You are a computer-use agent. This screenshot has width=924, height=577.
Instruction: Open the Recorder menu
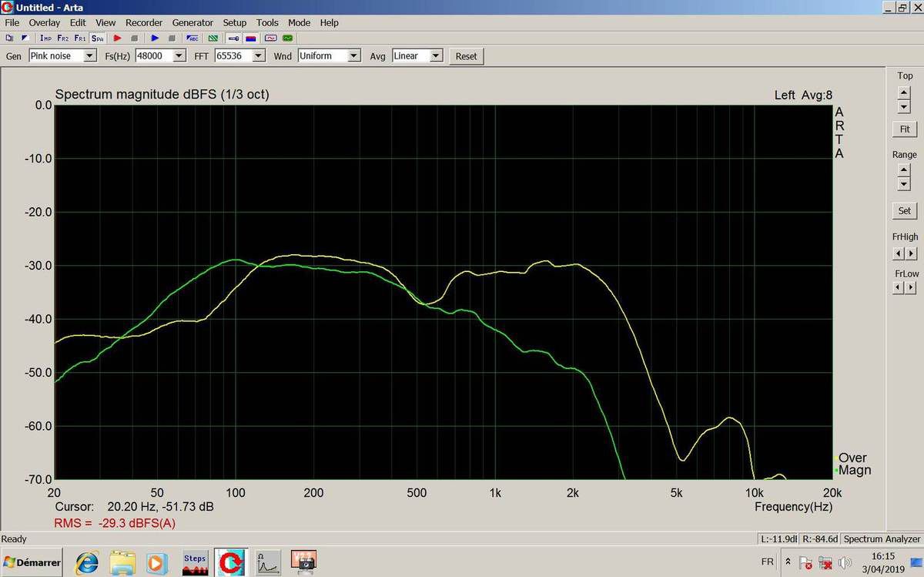[144, 23]
